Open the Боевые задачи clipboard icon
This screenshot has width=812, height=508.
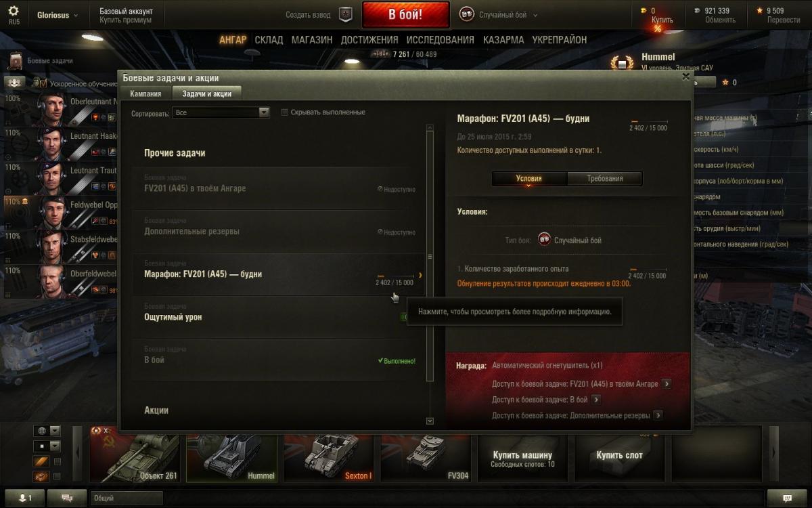tap(15, 62)
